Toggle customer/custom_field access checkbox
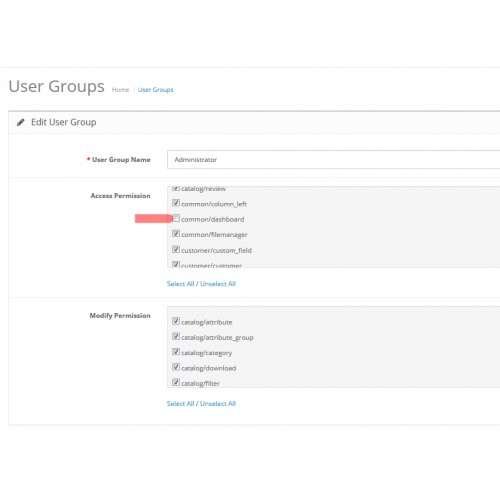Viewport: 500px width, 500px height. point(176,249)
